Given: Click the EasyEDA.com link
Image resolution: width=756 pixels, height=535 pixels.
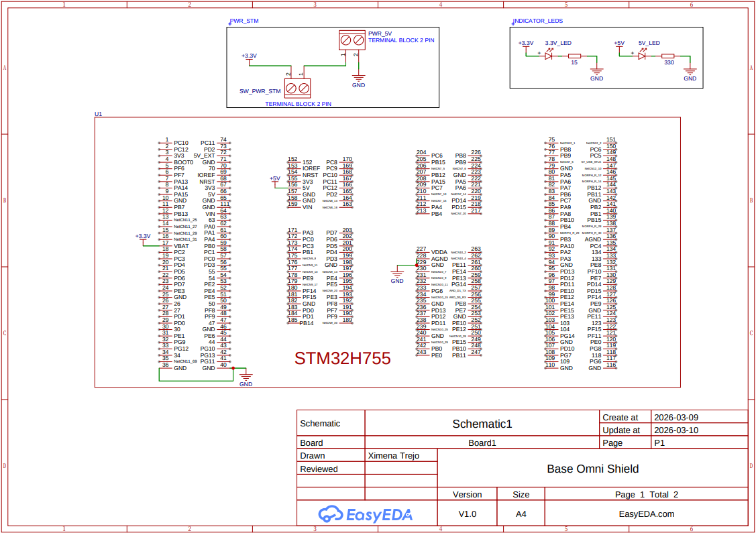Looking at the screenshot, I should (x=648, y=514).
